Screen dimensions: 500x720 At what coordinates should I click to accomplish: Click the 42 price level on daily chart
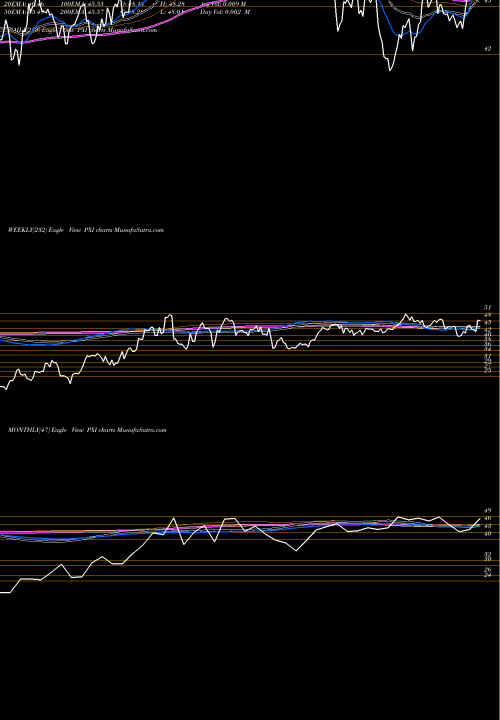(x=488, y=48)
